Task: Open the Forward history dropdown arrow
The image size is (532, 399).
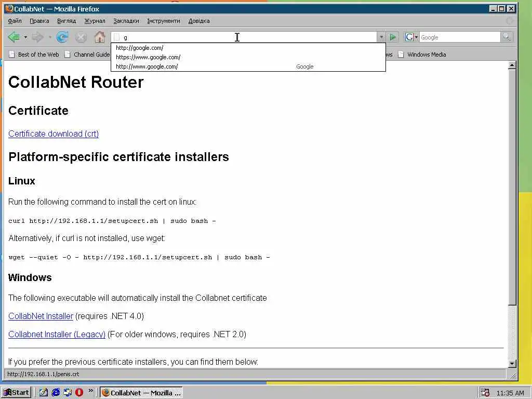Action: (49, 37)
